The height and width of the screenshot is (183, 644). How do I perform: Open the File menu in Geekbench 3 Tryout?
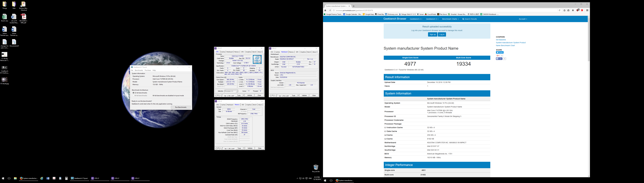click(x=132, y=70)
